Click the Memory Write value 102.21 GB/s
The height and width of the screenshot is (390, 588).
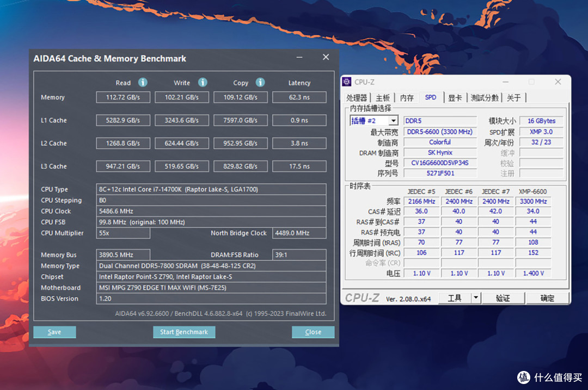181,97
